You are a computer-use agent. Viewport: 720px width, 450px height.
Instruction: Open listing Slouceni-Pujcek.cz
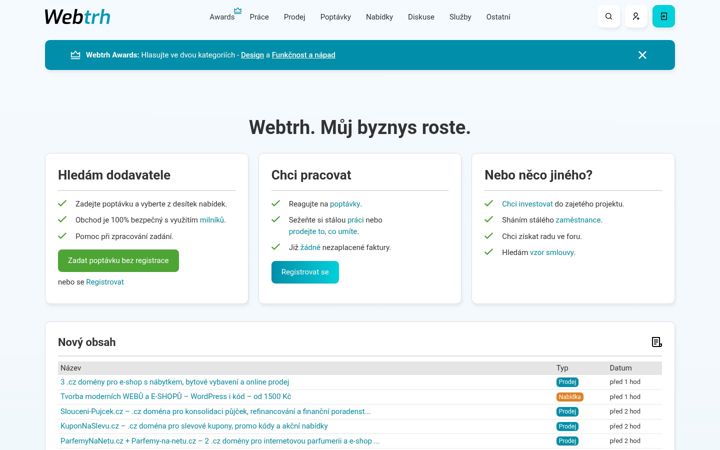[215, 411]
